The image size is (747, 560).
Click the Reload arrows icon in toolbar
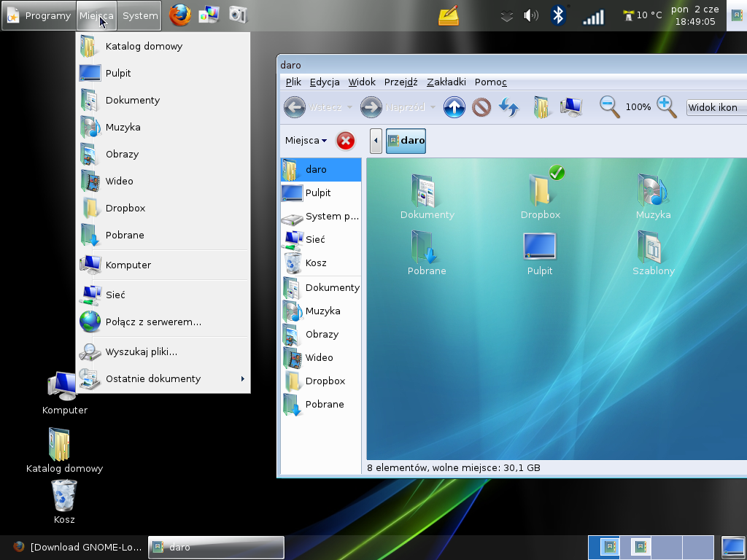[x=508, y=108]
